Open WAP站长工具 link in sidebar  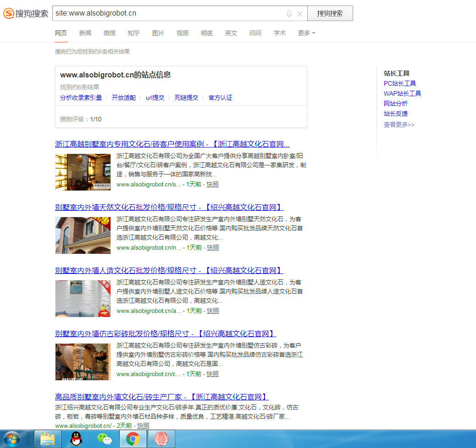(x=402, y=93)
